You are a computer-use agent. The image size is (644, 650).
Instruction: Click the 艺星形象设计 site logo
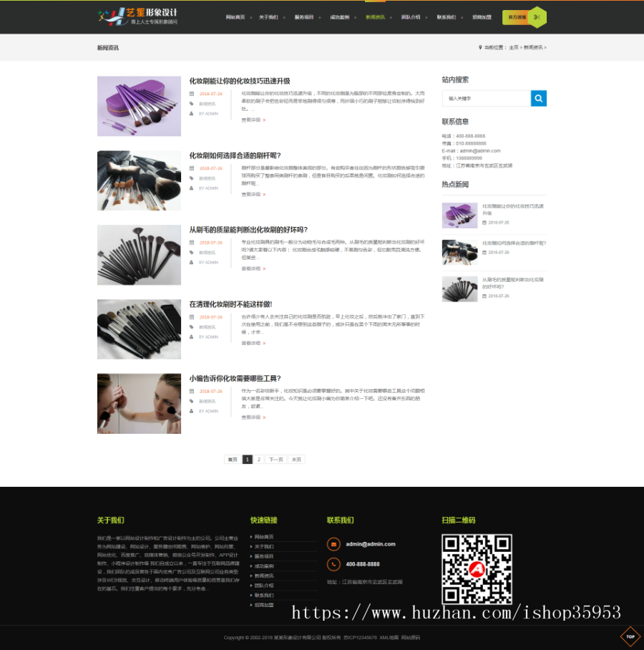pyautogui.click(x=137, y=16)
